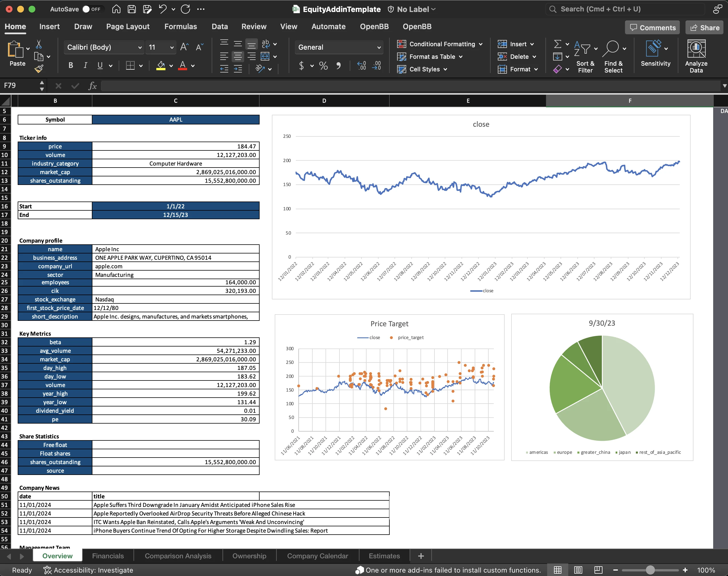Screen dimensions: 728x576
Task: Switch to the Financials sheet tab
Action: 108,556
